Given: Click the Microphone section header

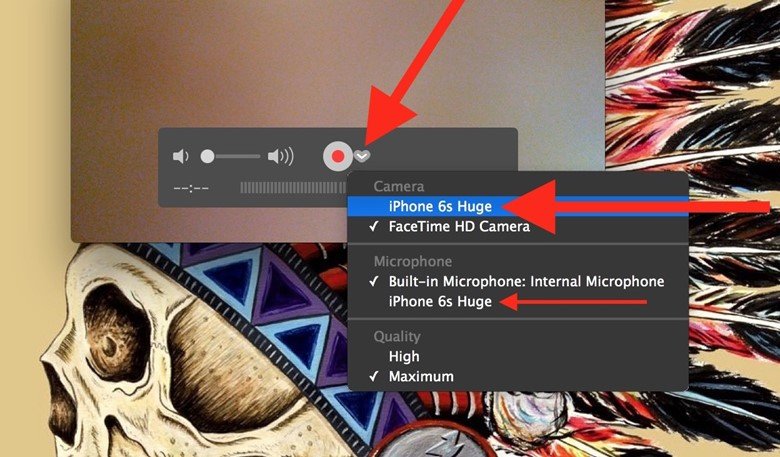Looking at the screenshot, I should 410,261.
